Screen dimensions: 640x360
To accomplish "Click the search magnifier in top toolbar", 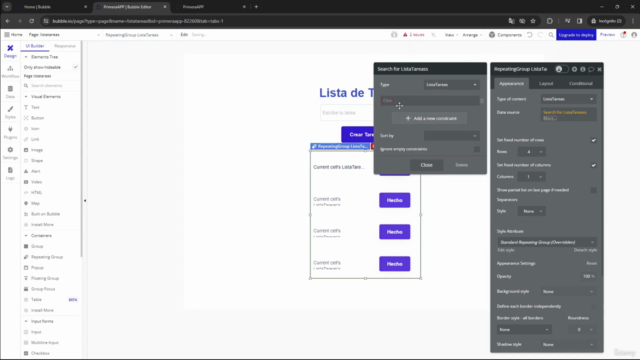I will pyautogui.click(x=551, y=35).
